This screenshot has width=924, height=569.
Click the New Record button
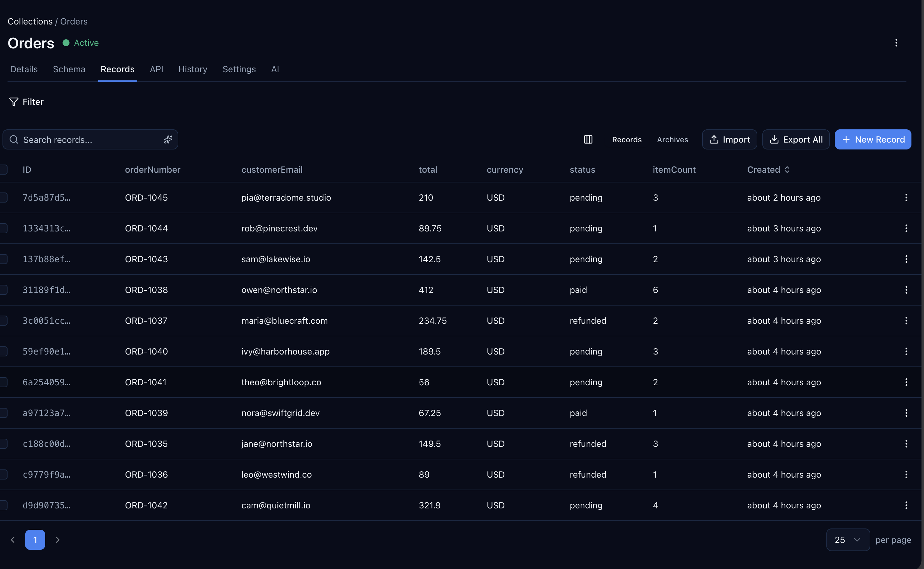click(873, 140)
